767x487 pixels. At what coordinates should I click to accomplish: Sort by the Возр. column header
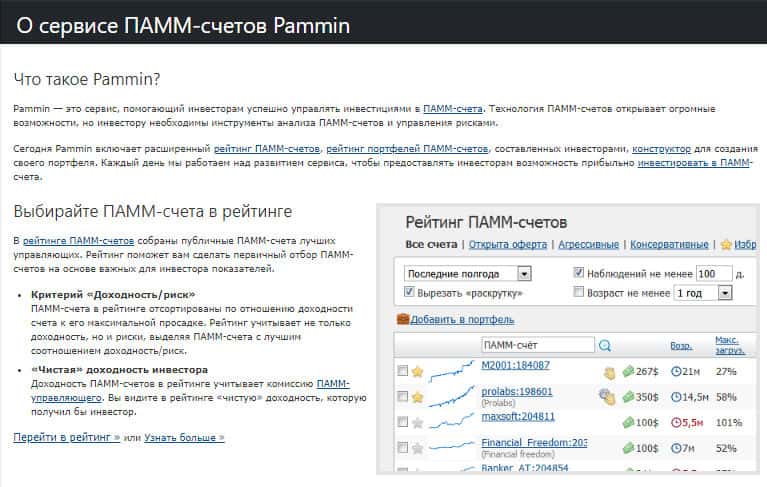point(681,346)
